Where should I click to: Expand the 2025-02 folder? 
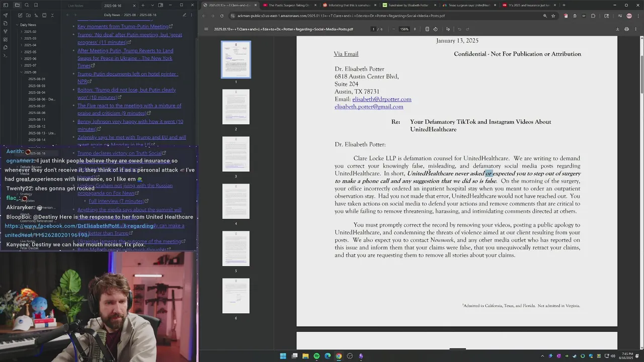tap(30, 32)
